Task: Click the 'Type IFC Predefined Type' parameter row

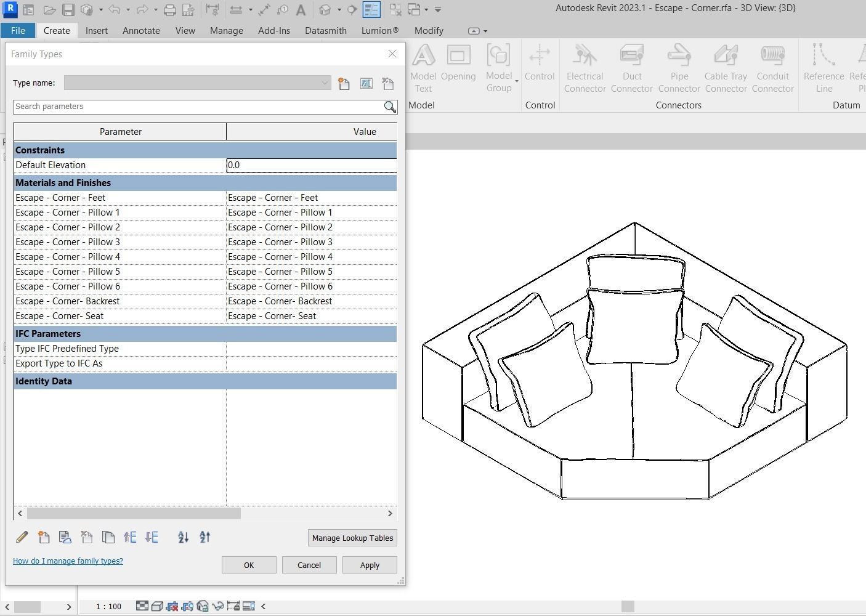Action: click(x=205, y=349)
